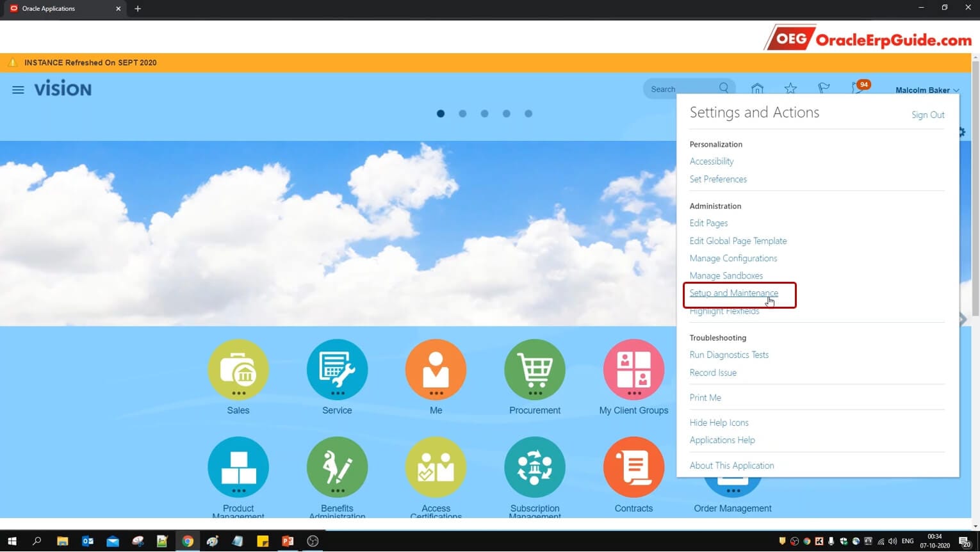Click the Service label under icon

pos(337,410)
